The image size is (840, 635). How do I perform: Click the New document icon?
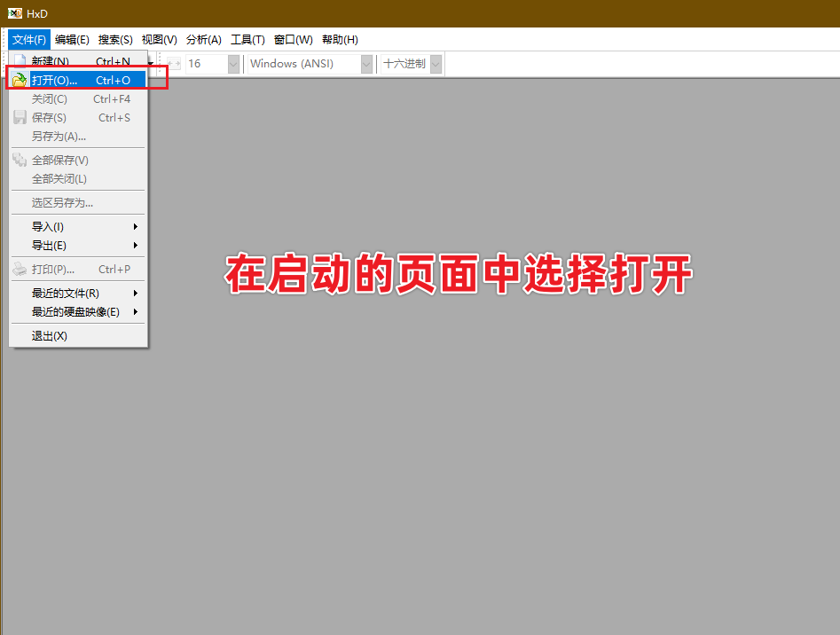[x=20, y=60]
